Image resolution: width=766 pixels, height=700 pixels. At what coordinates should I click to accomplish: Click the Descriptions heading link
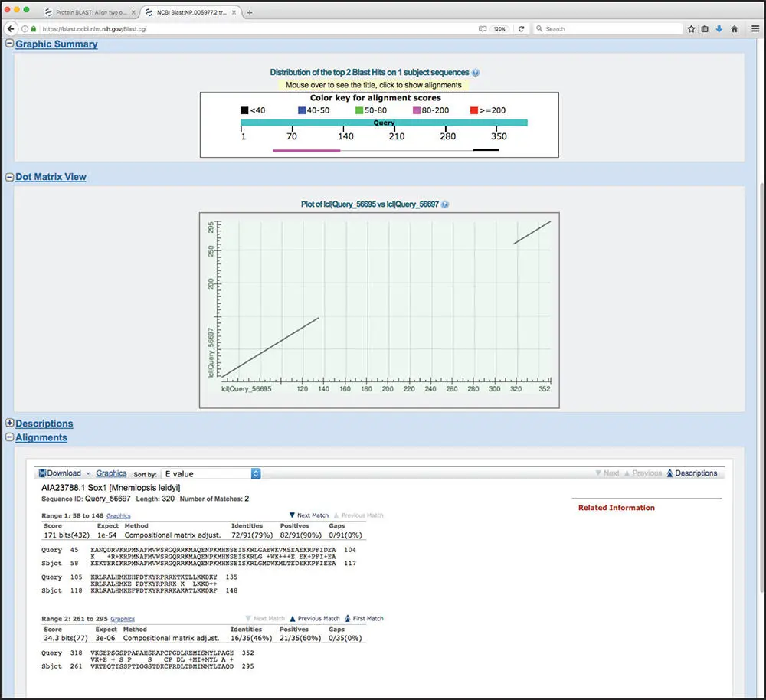[x=44, y=424]
